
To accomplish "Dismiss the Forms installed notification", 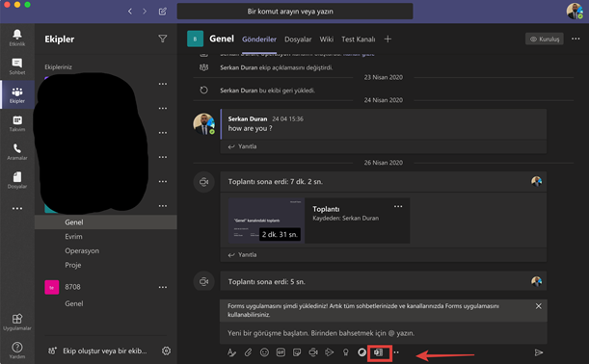I will coord(538,306).
